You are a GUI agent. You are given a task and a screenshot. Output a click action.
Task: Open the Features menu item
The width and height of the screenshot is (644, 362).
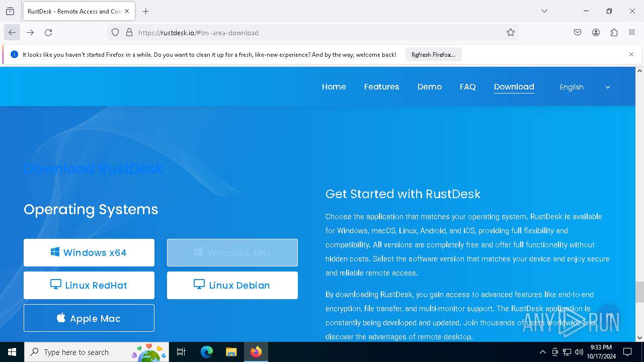[382, 86]
